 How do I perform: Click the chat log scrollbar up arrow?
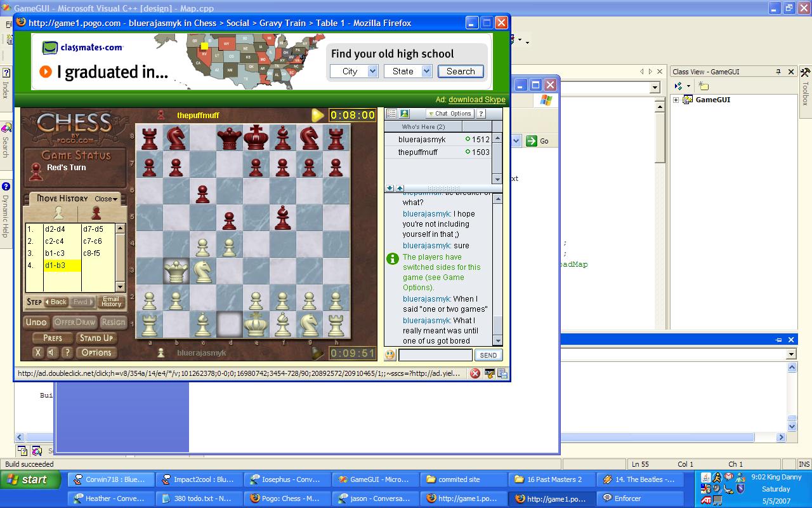(x=497, y=199)
